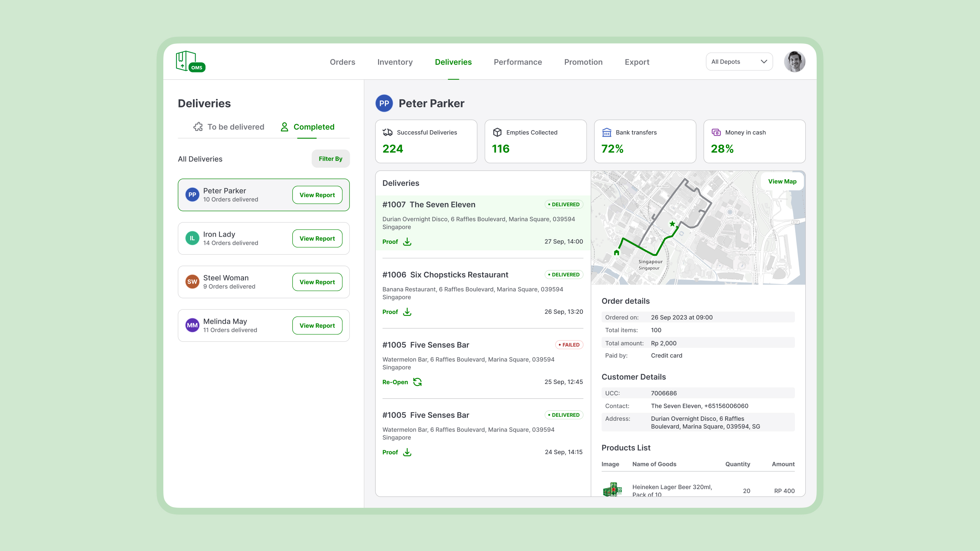Click the Bank transfers building icon

click(x=607, y=132)
